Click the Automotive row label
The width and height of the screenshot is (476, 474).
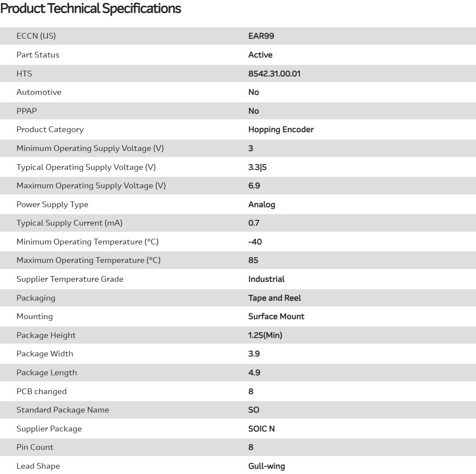click(x=39, y=92)
